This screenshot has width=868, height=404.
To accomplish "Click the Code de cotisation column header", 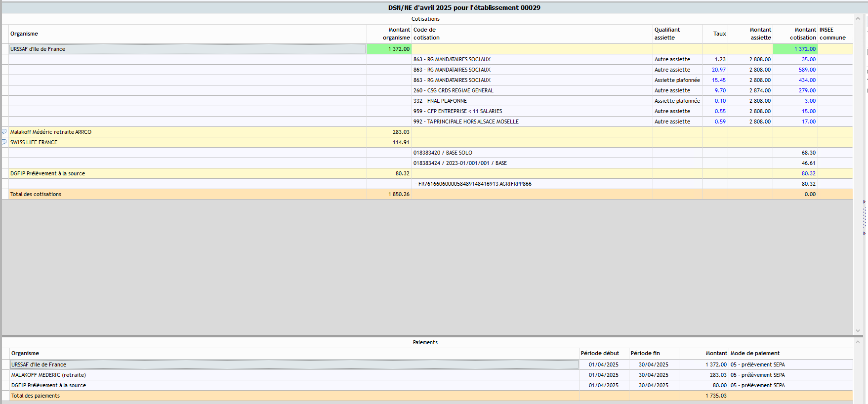I will point(532,34).
